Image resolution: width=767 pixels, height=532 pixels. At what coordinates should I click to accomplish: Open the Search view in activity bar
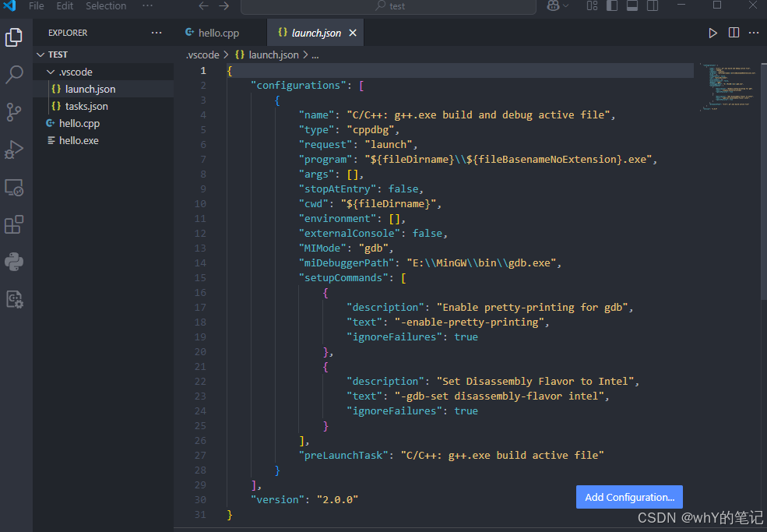(14, 75)
